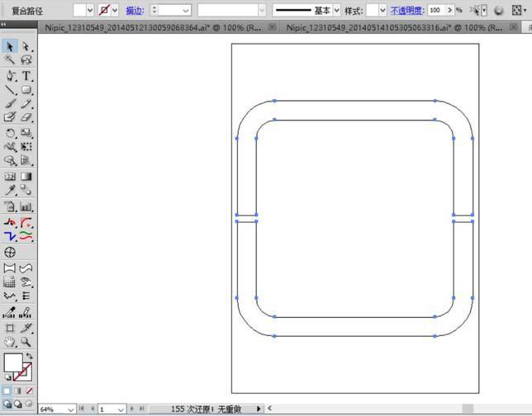Screen dimensions: 532x416
Task: Select the Hand tool
Action: tap(10, 342)
